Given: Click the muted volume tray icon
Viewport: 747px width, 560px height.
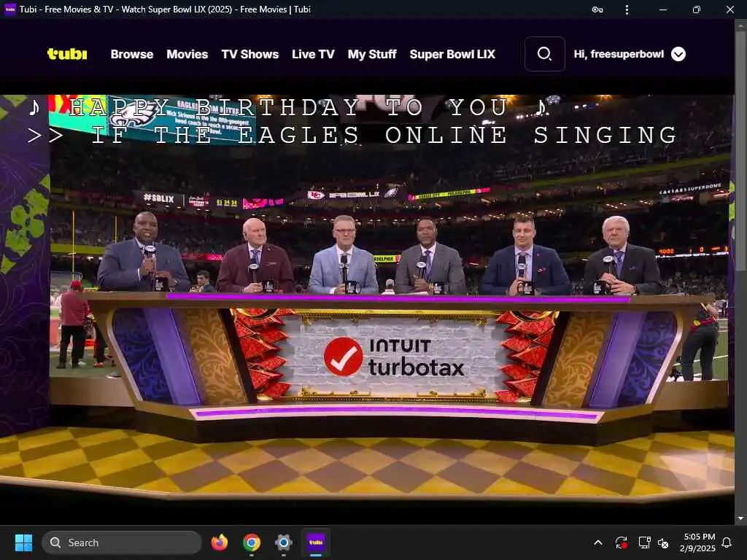Looking at the screenshot, I should click(x=663, y=542).
